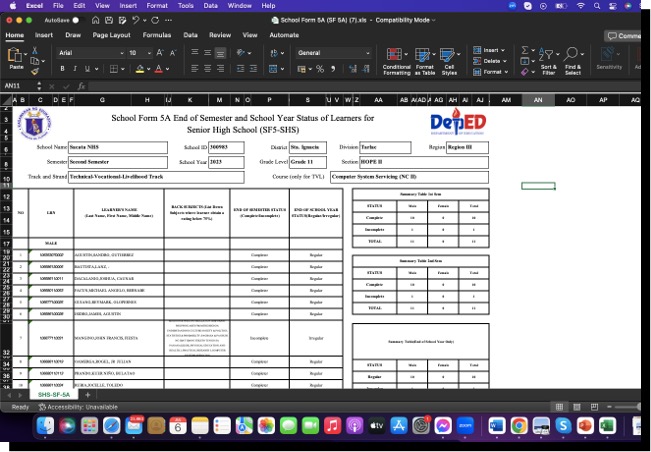
Task: Click the AutoSum sigma icon
Action: coord(525,50)
